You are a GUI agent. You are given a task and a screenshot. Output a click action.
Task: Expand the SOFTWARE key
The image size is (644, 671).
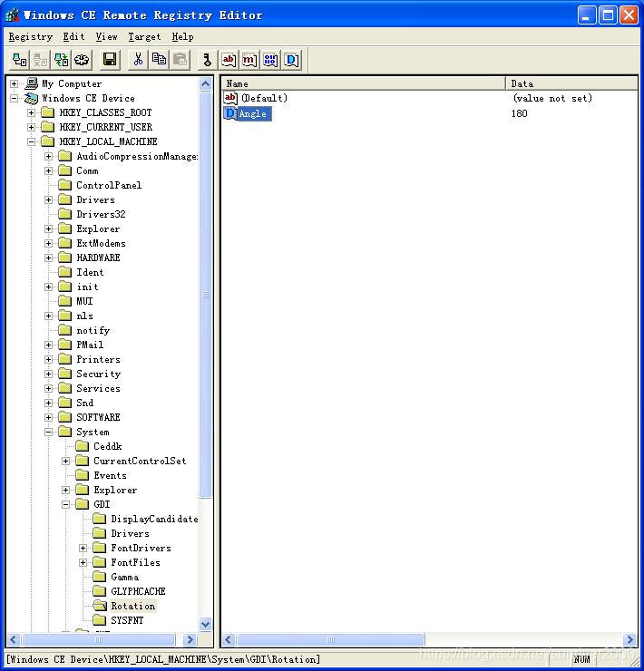[x=48, y=417]
